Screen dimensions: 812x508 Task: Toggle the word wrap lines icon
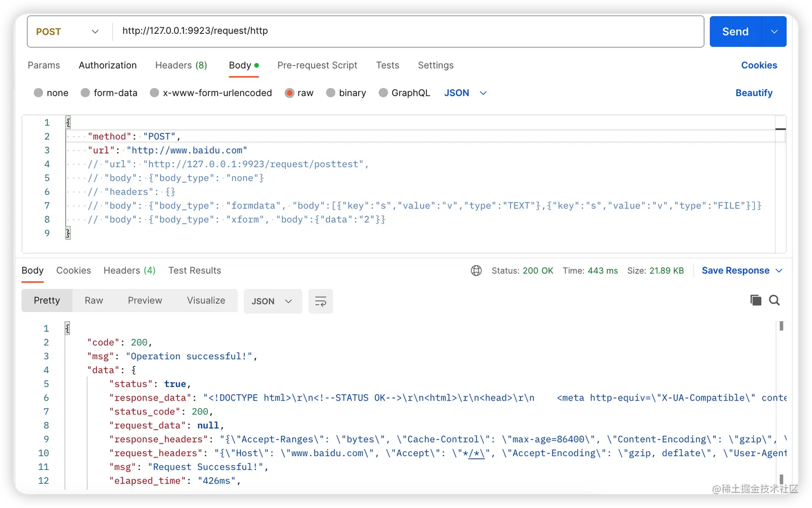(321, 301)
